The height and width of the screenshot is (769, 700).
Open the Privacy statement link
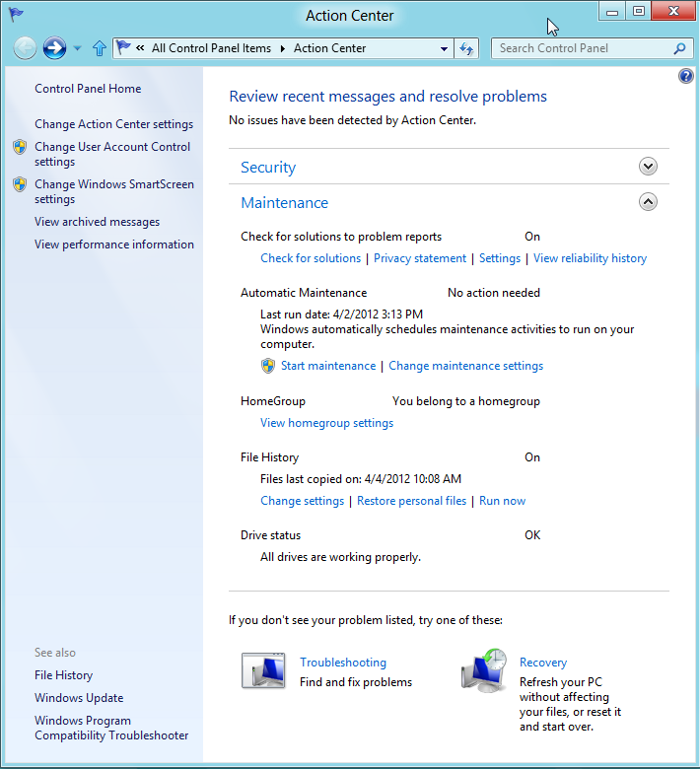[420, 258]
